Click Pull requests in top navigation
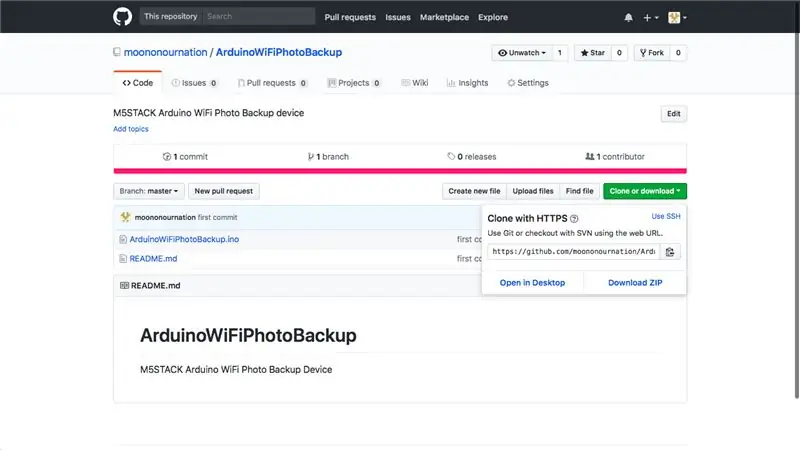 [x=350, y=17]
